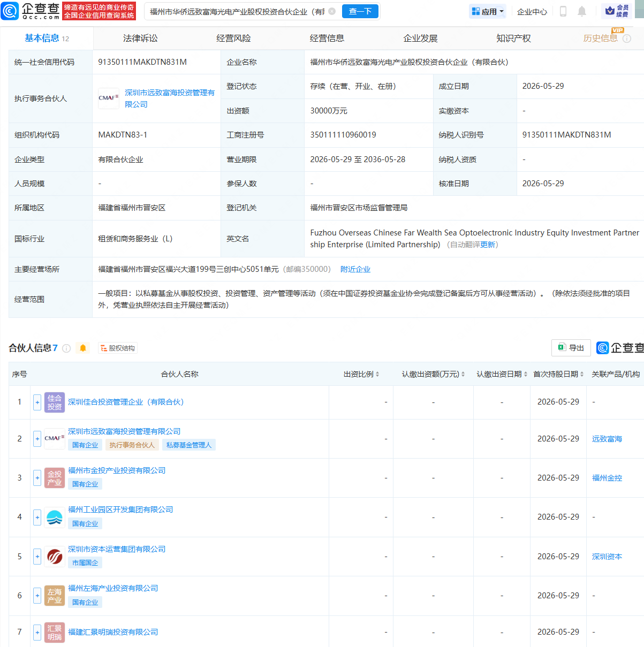Click info icon beside 历史信息 tab
This screenshot has height=647, width=644.
pos(627,39)
